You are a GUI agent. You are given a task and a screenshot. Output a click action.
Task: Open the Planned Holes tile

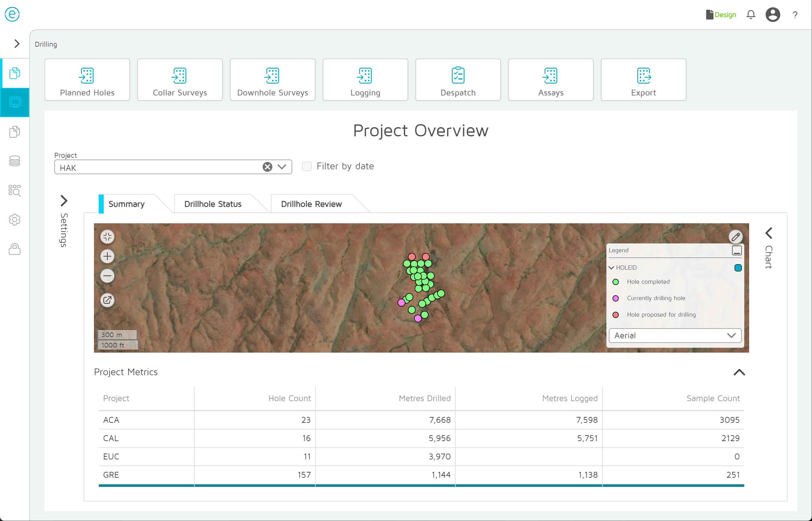tap(87, 80)
